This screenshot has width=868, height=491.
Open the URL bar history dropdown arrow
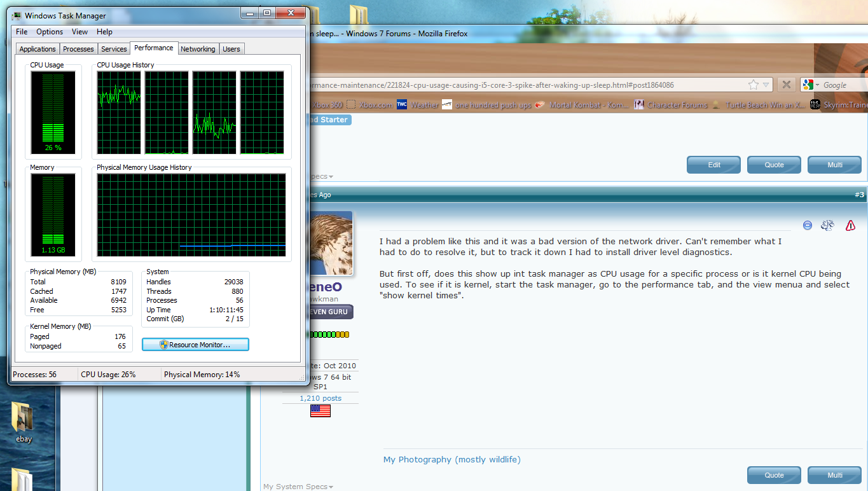click(766, 85)
